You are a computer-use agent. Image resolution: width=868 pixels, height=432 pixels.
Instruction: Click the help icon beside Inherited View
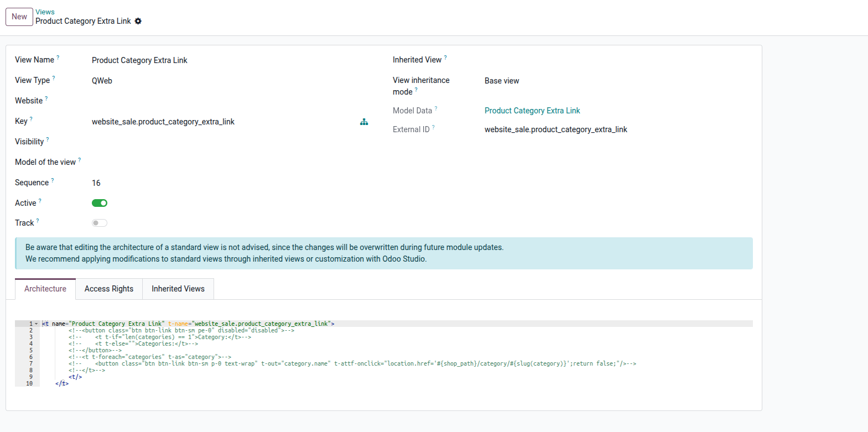pyautogui.click(x=445, y=58)
